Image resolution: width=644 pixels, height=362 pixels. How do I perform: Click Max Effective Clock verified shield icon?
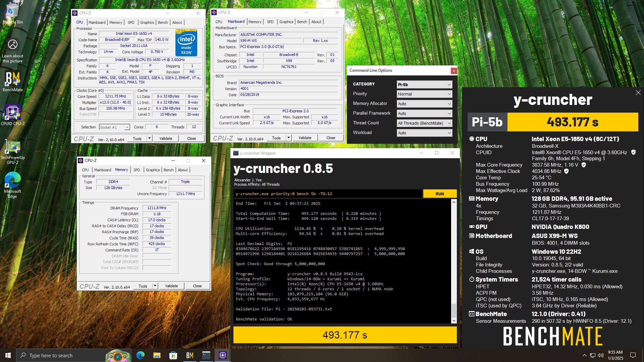point(567,171)
